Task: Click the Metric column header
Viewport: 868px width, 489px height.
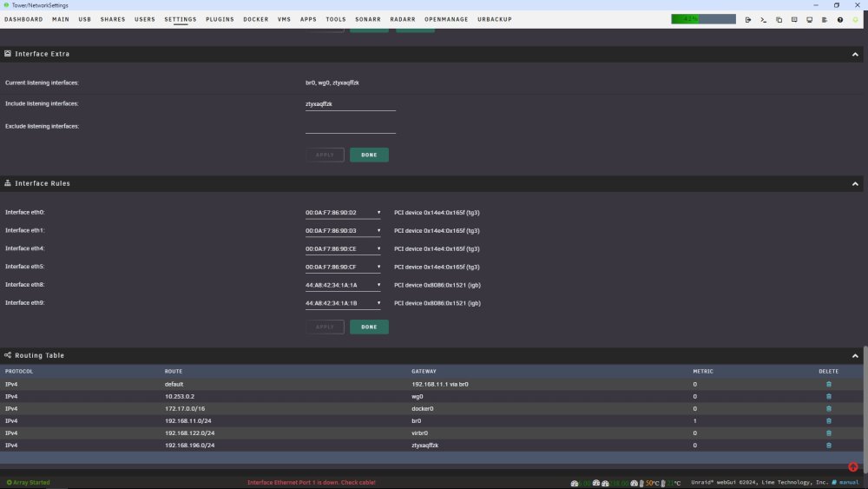Action: click(703, 372)
